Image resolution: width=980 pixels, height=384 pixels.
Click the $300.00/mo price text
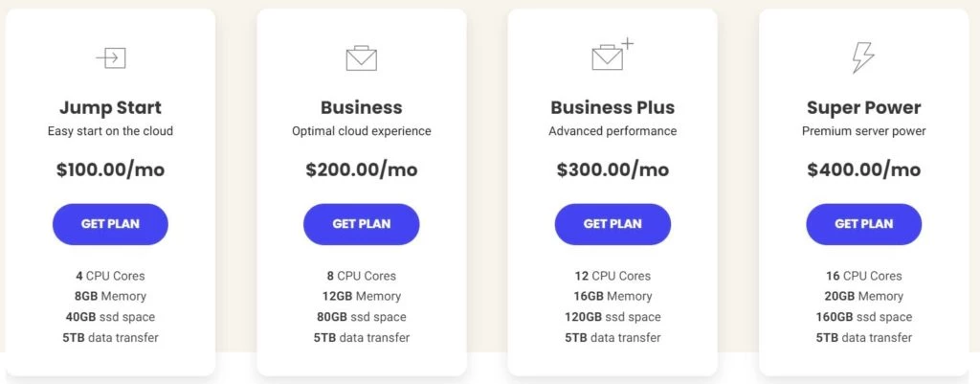click(x=612, y=170)
